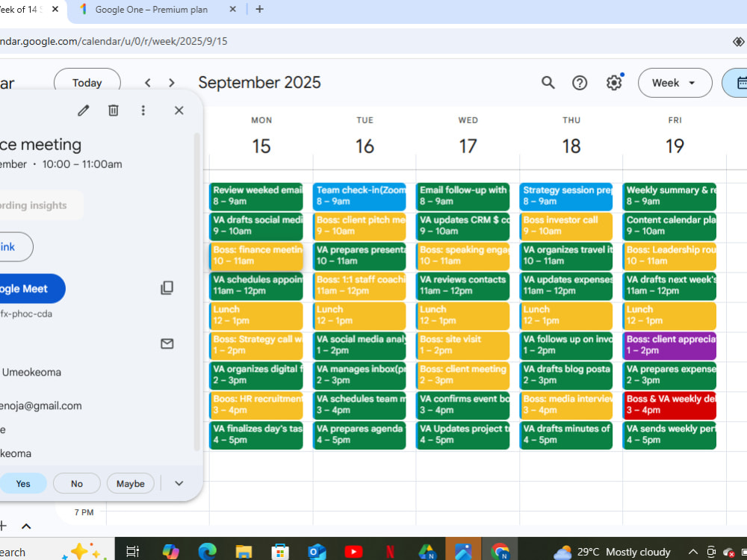Open the Chrome extension icon beside address bar
The image size is (747, 560).
coord(739,41)
